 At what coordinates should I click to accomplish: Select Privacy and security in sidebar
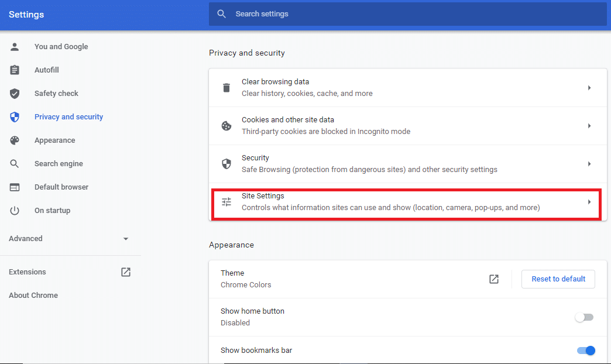(68, 117)
